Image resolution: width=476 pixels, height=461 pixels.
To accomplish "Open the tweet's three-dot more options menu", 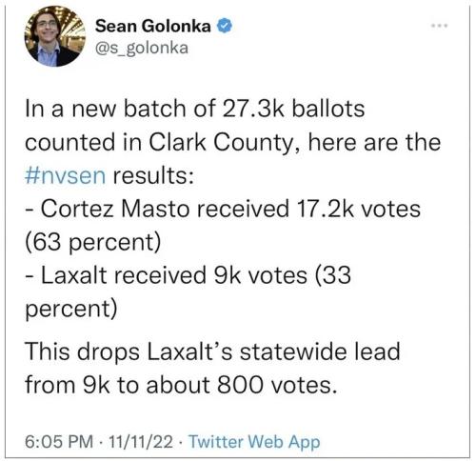I will click(439, 26).
